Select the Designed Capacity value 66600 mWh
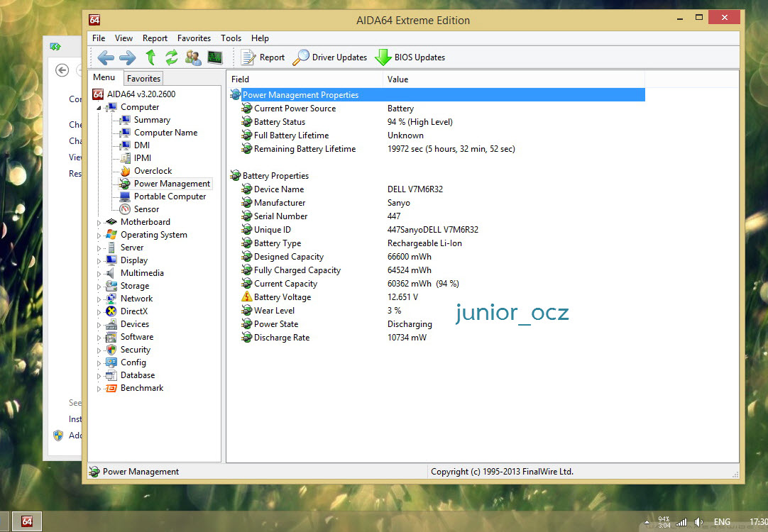 tap(410, 257)
